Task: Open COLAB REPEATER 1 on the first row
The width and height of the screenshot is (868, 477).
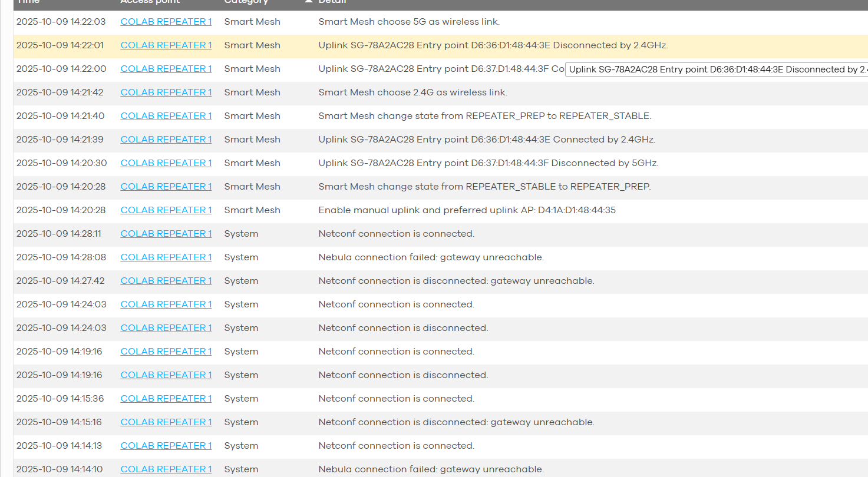Action: click(166, 21)
